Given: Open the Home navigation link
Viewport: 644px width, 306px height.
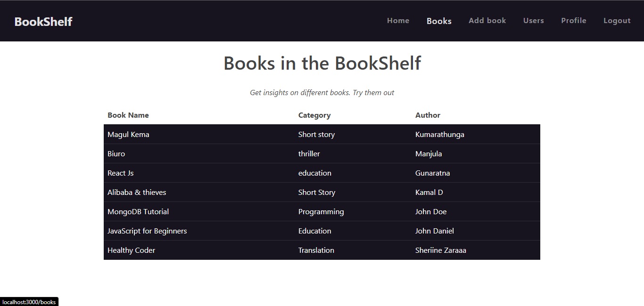Looking at the screenshot, I should pos(398,21).
